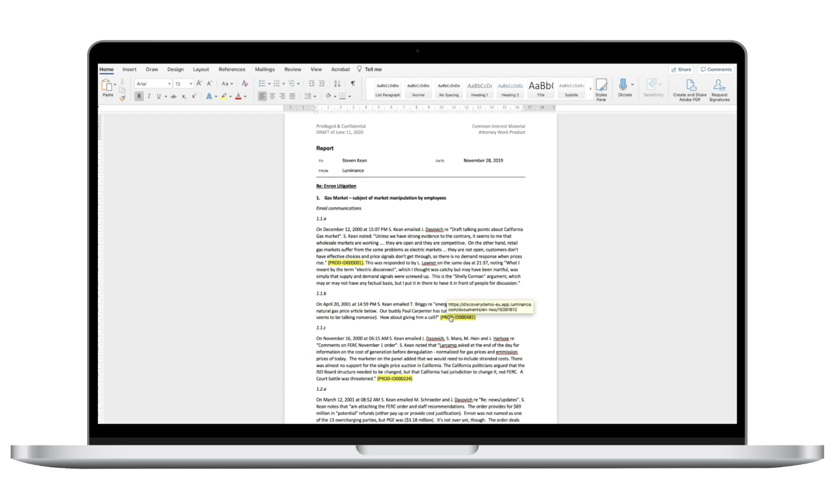Align text to the right

pyautogui.click(x=282, y=96)
